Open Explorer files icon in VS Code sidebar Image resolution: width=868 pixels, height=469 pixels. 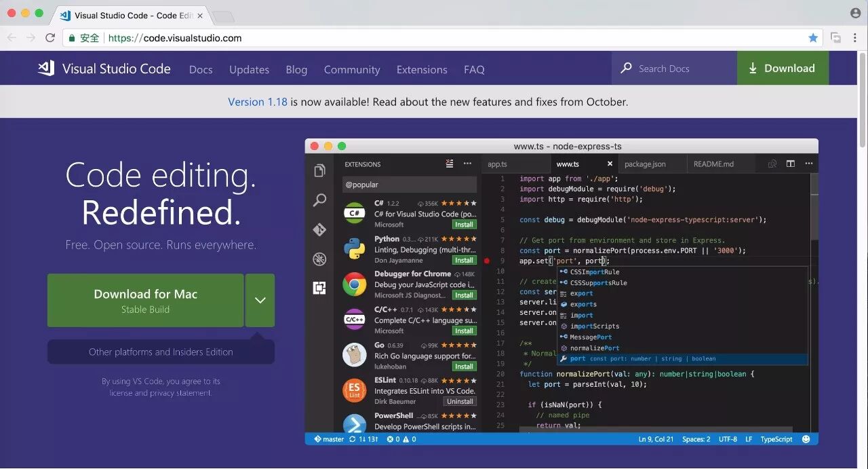[x=319, y=170]
